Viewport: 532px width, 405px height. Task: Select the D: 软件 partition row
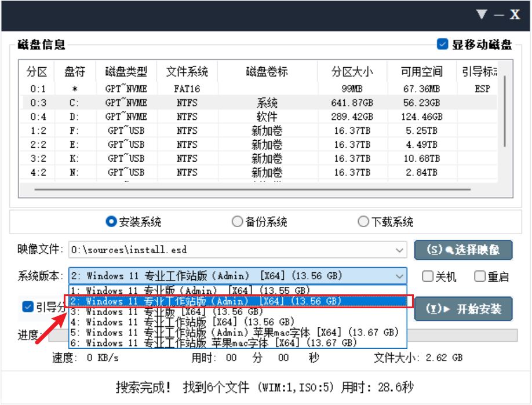tap(258, 116)
